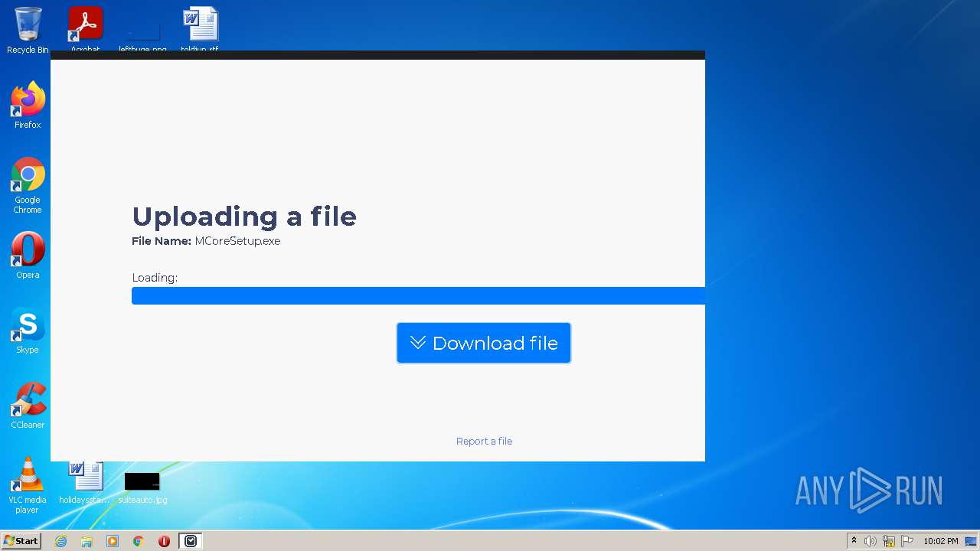Open the Skype desktop shortcut

[28, 330]
